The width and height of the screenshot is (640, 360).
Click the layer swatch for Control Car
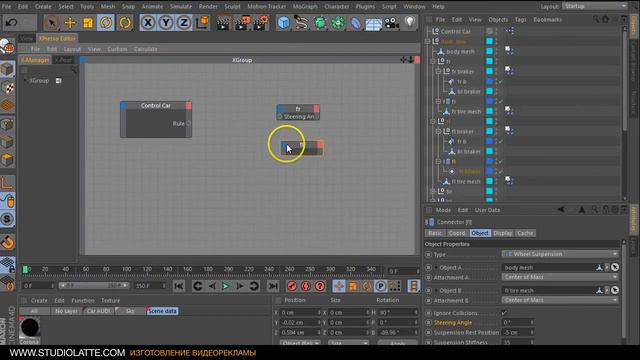(x=489, y=31)
